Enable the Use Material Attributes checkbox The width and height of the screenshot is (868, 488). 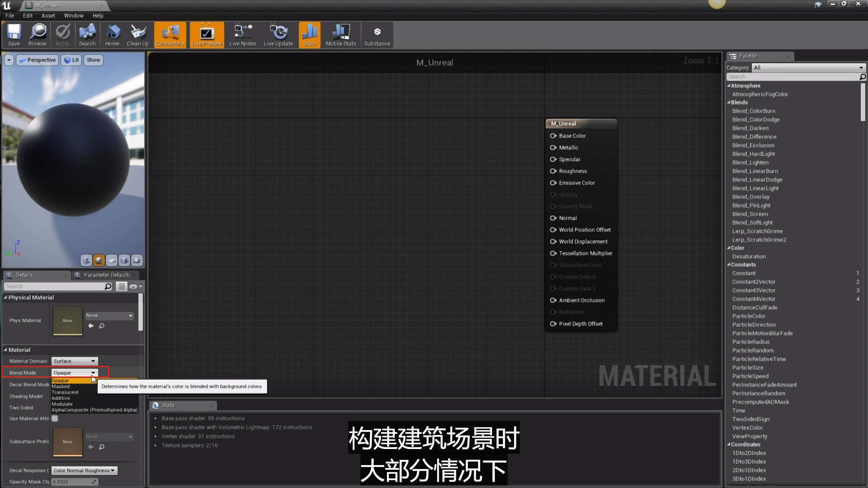point(55,419)
